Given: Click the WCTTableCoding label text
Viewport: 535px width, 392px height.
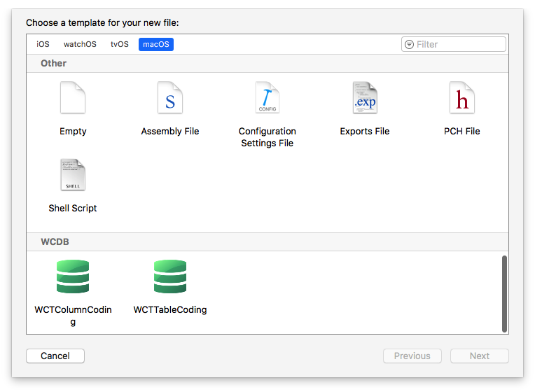Looking at the screenshot, I should point(170,309).
